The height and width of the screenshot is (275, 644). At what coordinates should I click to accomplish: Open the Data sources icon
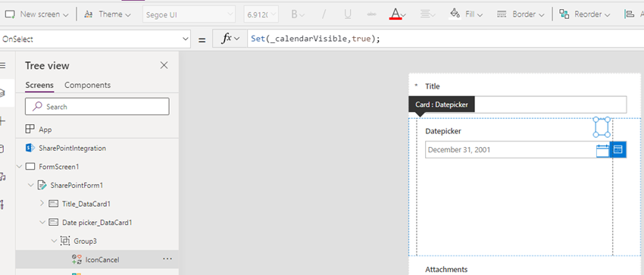[x=2, y=149]
